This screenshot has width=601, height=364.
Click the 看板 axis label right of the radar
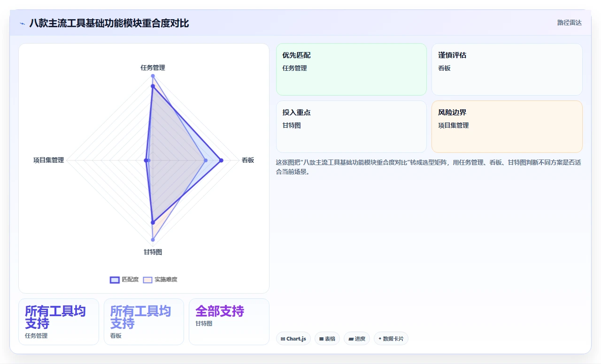[248, 160]
